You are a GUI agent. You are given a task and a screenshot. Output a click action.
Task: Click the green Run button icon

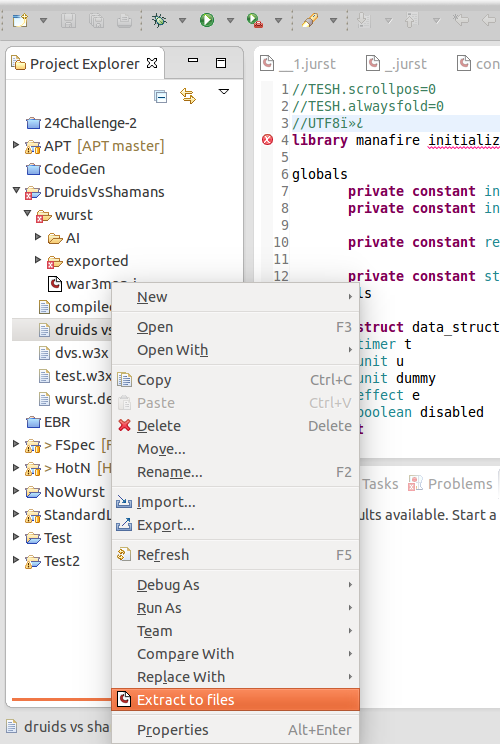(207, 20)
